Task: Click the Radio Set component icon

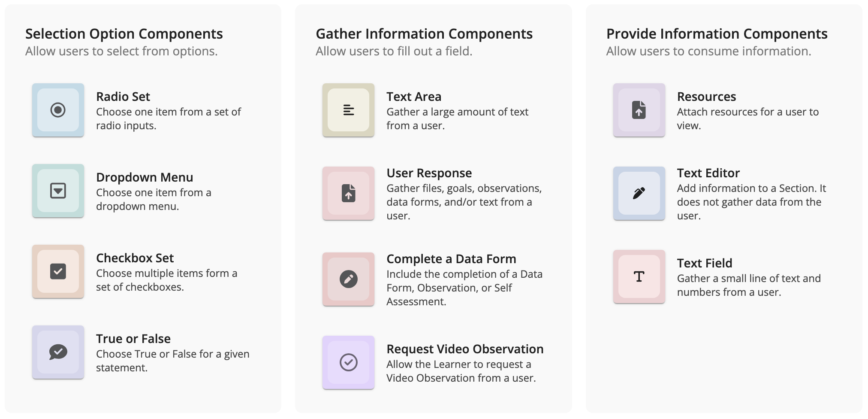Action: click(x=58, y=110)
